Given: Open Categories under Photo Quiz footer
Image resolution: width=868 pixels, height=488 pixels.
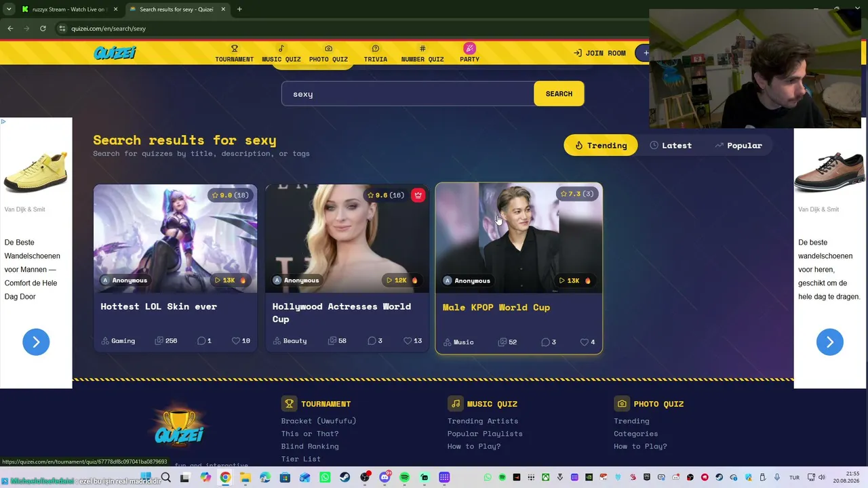Looking at the screenshot, I should pyautogui.click(x=635, y=434).
